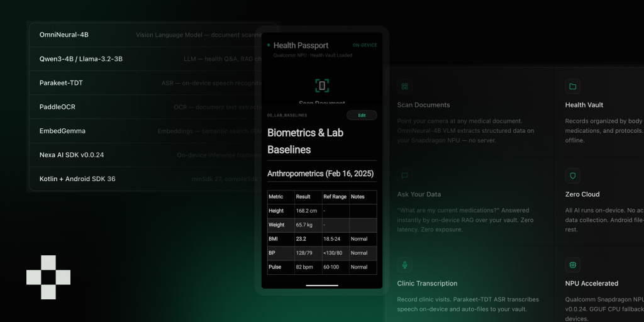Tap the 82 bpm value

304,267
